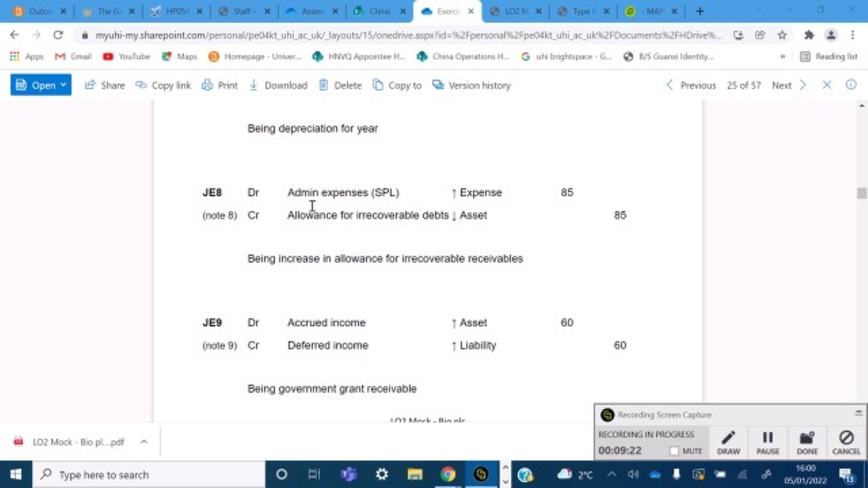The image size is (868, 488).
Task: Open the YouTube bookmark
Action: point(126,56)
